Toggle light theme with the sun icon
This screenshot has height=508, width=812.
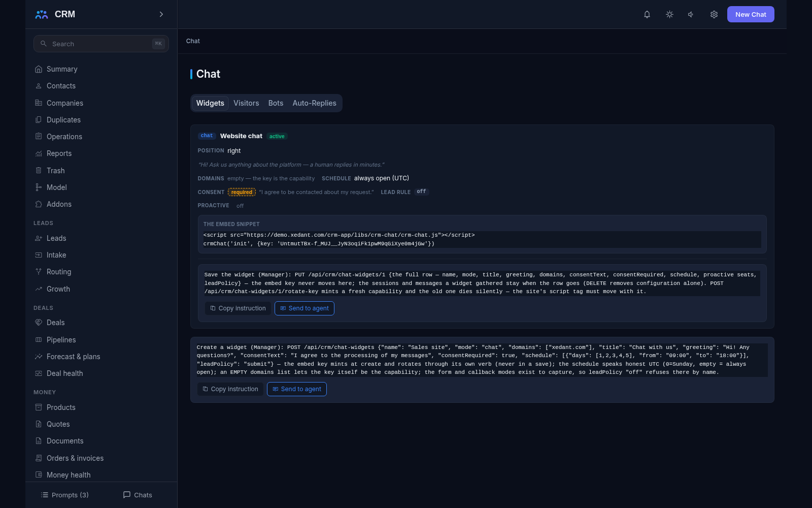(x=669, y=14)
